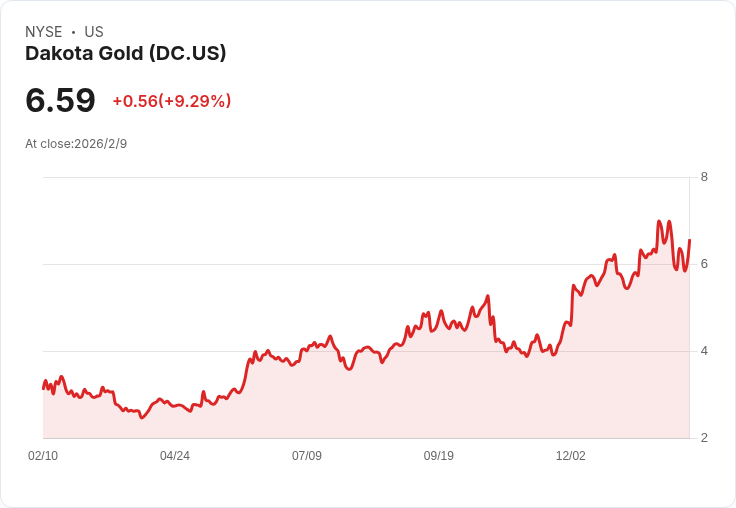Viewport: 736px width, 508px height.
Task: Click the 09/19 date label on x-axis
Action: coord(438,455)
